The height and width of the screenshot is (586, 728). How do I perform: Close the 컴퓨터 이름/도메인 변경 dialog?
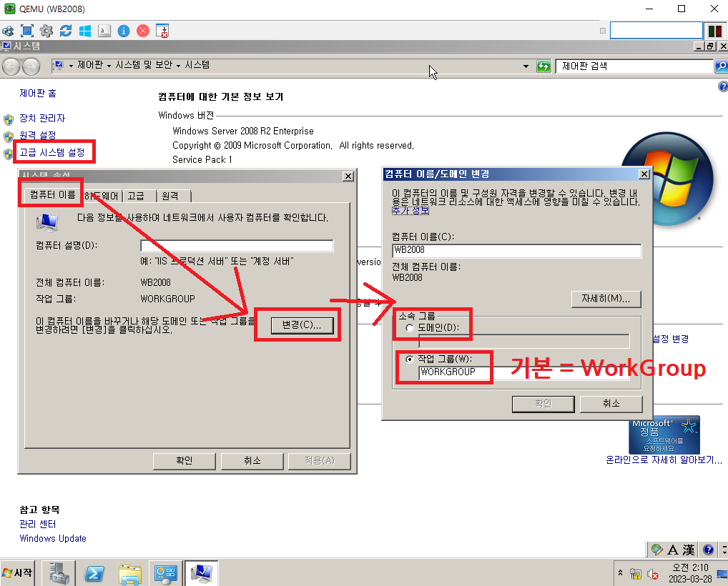click(644, 174)
